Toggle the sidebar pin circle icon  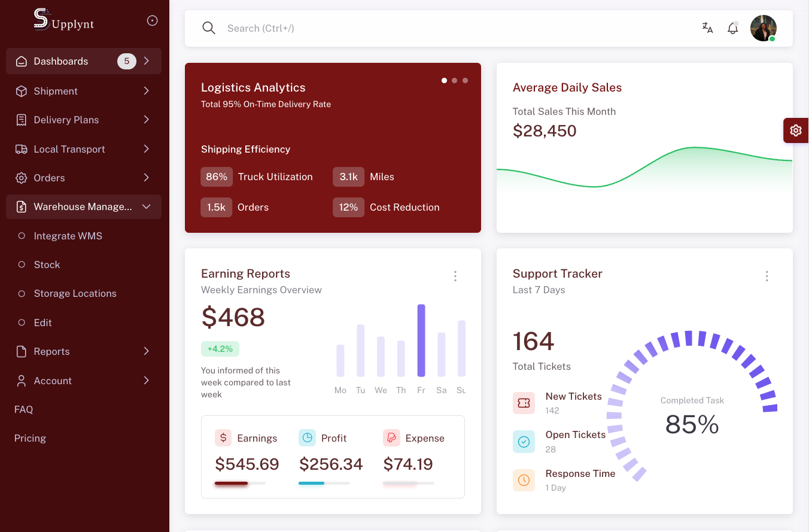(x=153, y=21)
